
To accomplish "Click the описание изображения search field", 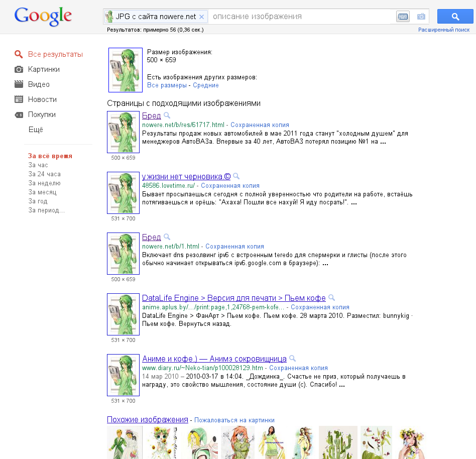I will click(302, 17).
